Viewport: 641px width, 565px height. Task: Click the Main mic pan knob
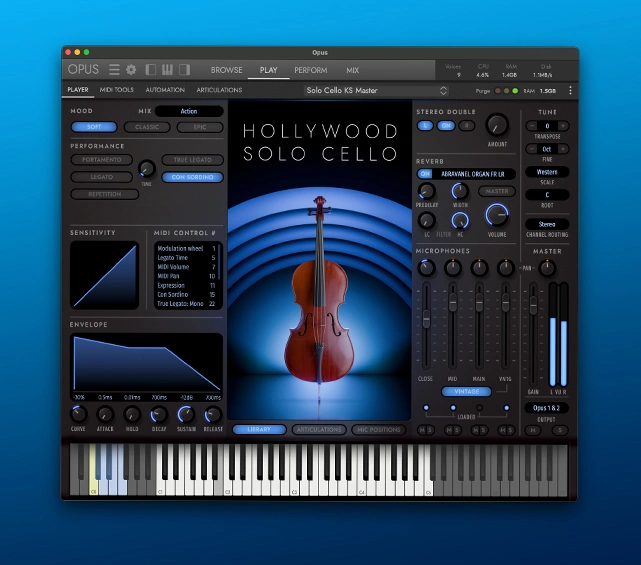click(x=479, y=268)
